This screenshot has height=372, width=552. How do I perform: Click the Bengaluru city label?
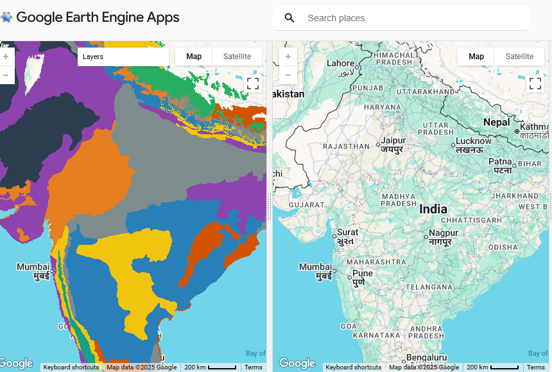[x=427, y=358]
